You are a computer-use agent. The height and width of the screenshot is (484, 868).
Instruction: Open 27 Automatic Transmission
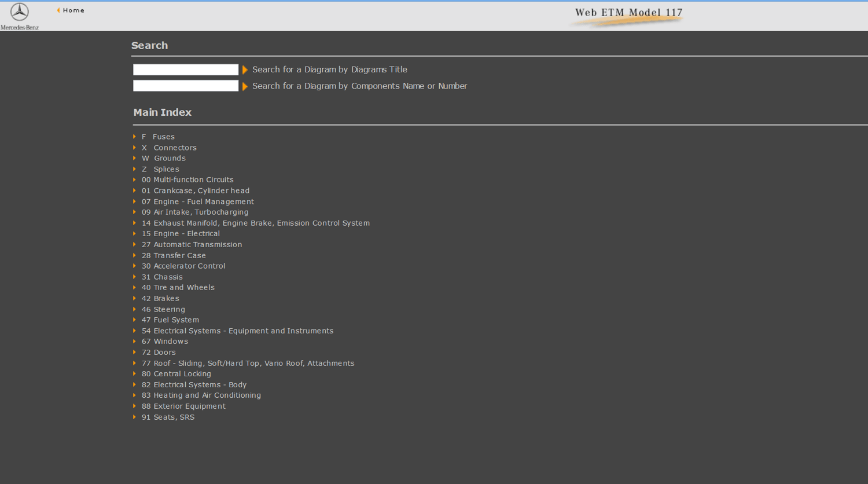pyautogui.click(x=192, y=244)
